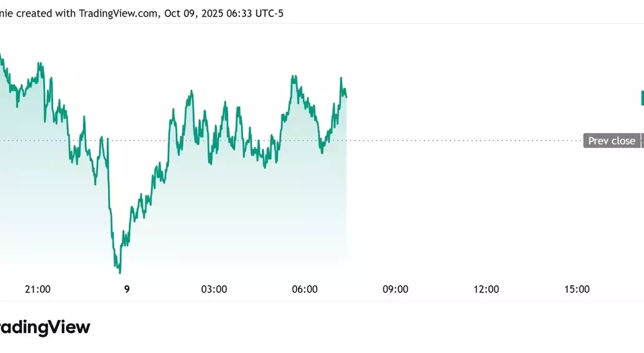Select the 21:00 time axis label
Screen dimensions: 644x353
[38, 289]
